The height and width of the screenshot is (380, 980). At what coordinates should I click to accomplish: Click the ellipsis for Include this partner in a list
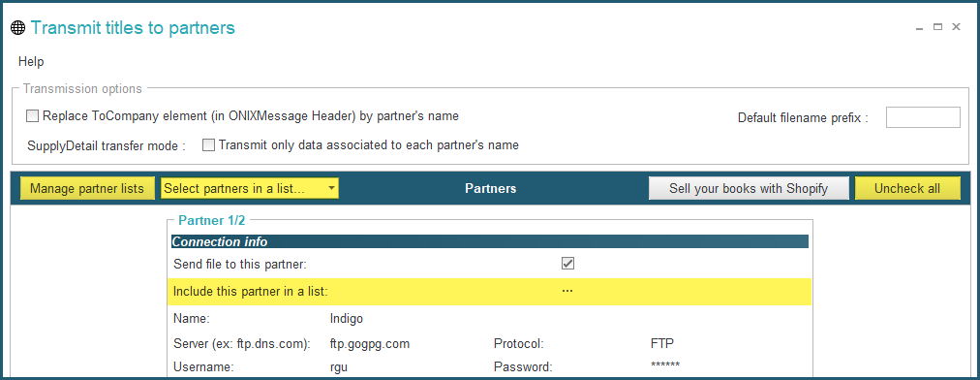point(567,291)
